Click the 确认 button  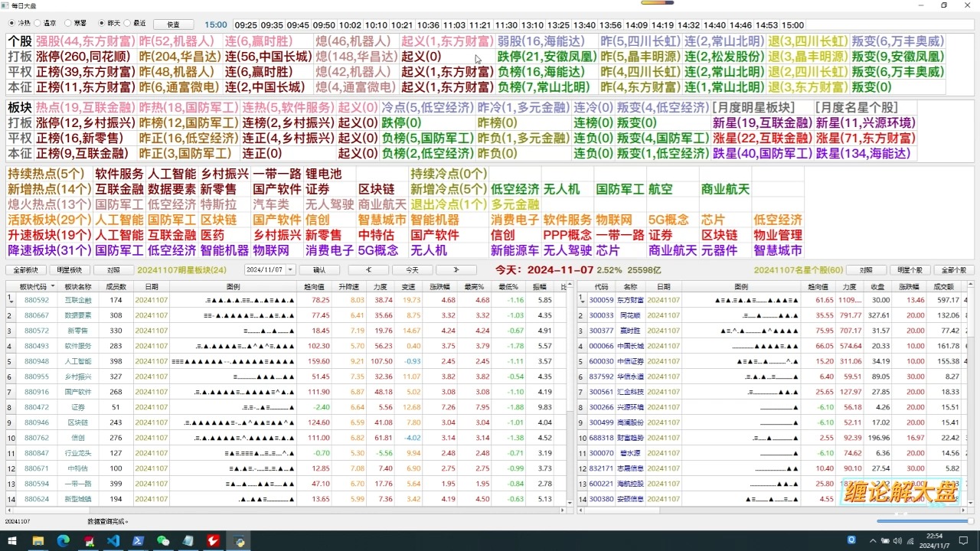(x=319, y=270)
